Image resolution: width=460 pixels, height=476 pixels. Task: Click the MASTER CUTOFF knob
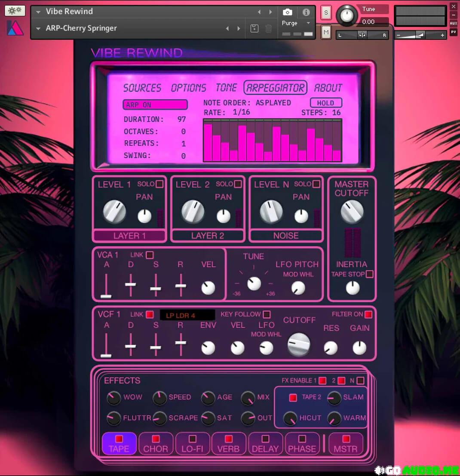pyautogui.click(x=352, y=212)
